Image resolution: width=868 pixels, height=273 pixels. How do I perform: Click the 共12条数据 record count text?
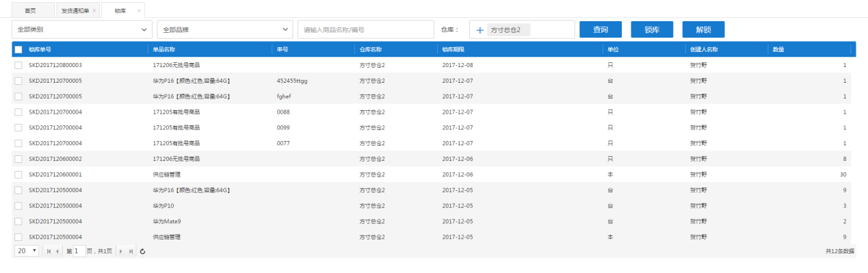click(840, 251)
